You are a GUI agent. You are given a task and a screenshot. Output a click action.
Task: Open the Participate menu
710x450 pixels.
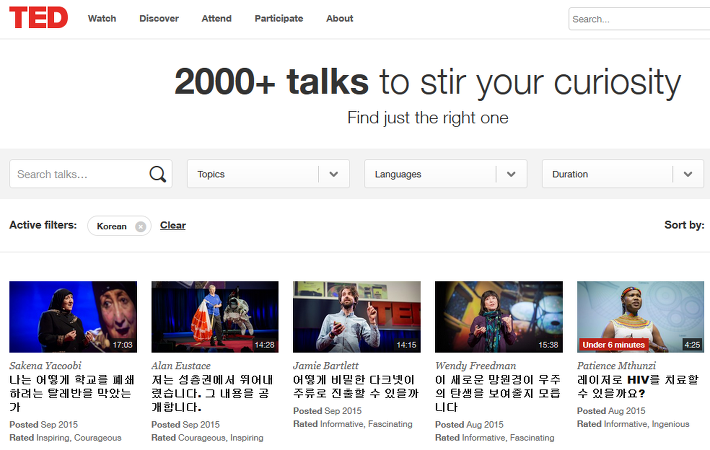coord(279,19)
